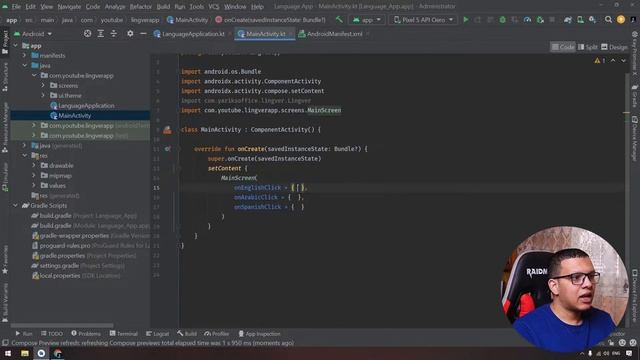The width and height of the screenshot is (640, 360).
Task: Select the MainActivity.kt editor tab
Action: click(x=264, y=34)
